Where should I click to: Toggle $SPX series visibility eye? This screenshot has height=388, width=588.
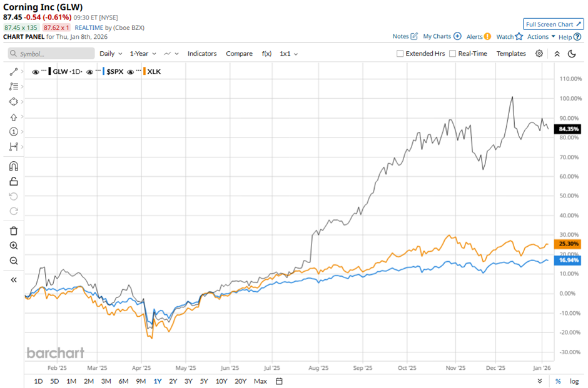pos(89,72)
